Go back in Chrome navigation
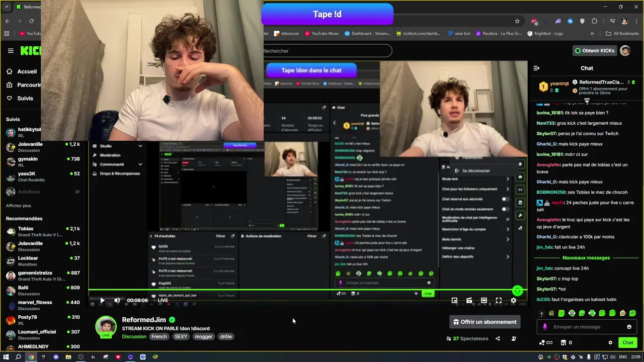This screenshot has width=644, height=362. (x=7, y=21)
